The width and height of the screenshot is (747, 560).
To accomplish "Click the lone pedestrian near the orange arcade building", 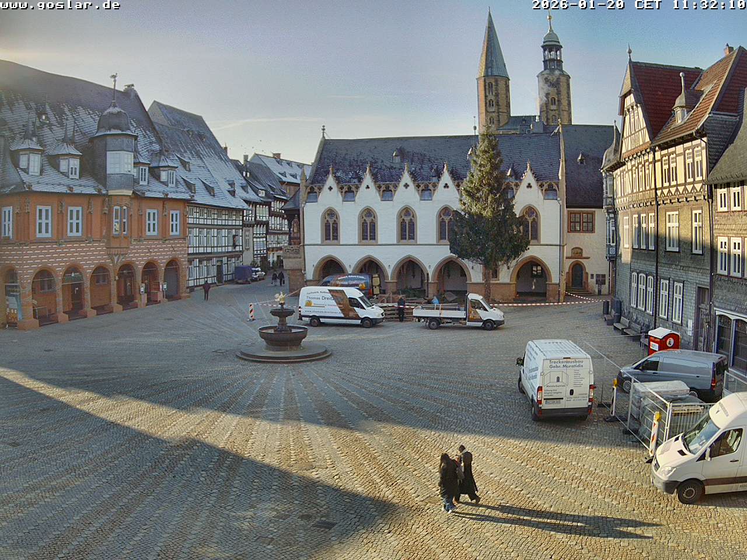I will coord(206,290).
